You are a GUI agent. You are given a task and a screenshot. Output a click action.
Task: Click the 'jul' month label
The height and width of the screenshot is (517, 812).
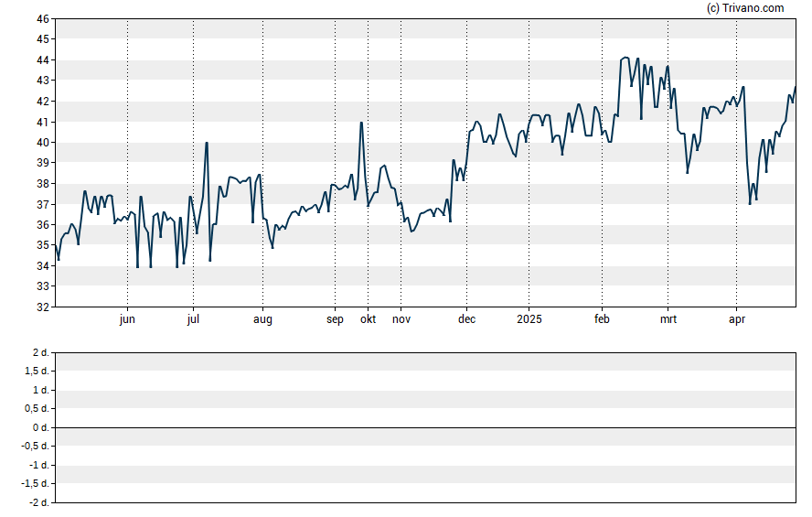pos(193,319)
